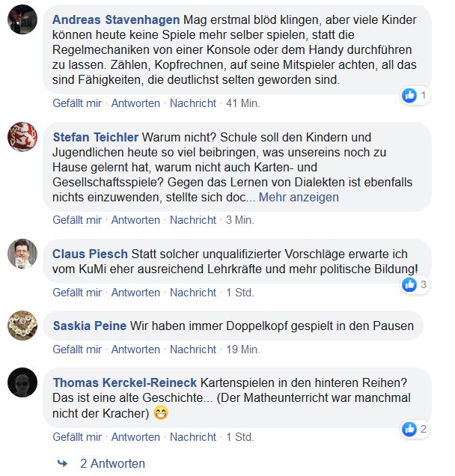Open the Andreas Stavenhagen name link
Image resolution: width=455 pixels, height=476 pixels.
(116, 19)
